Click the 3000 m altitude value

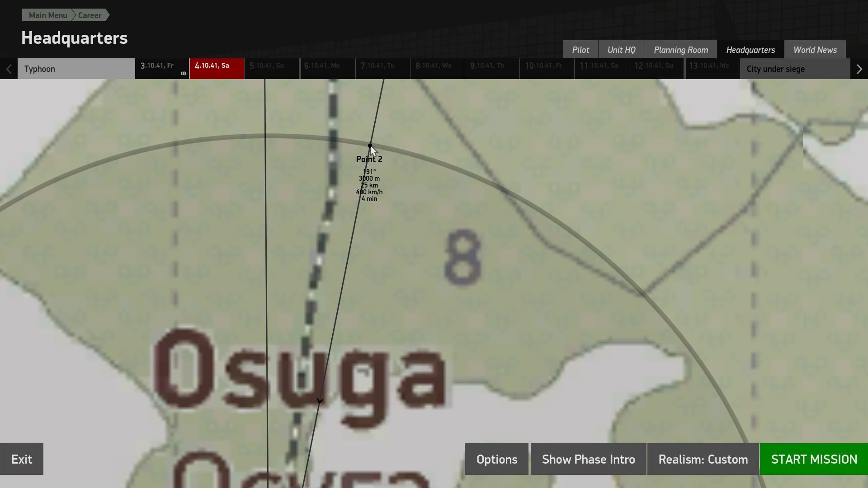(x=369, y=178)
